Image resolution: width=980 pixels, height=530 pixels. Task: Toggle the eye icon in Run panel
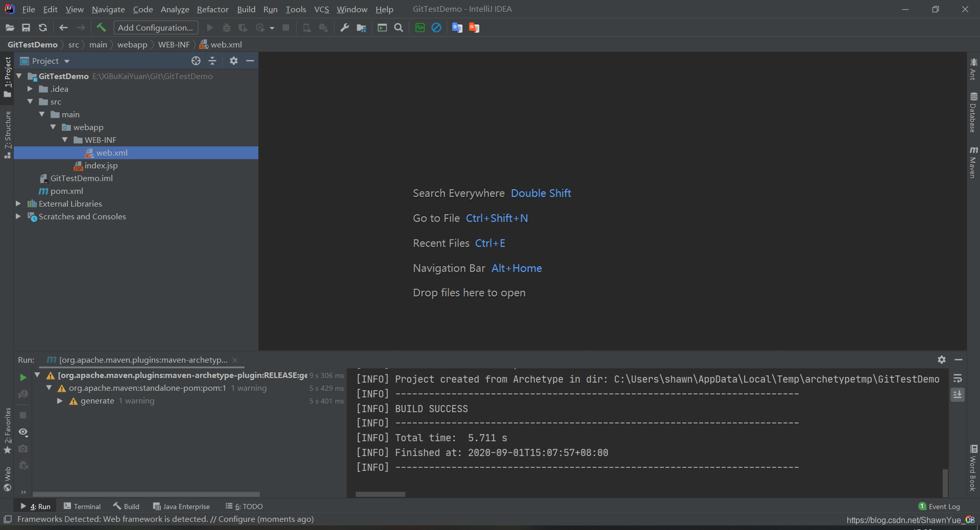click(23, 432)
